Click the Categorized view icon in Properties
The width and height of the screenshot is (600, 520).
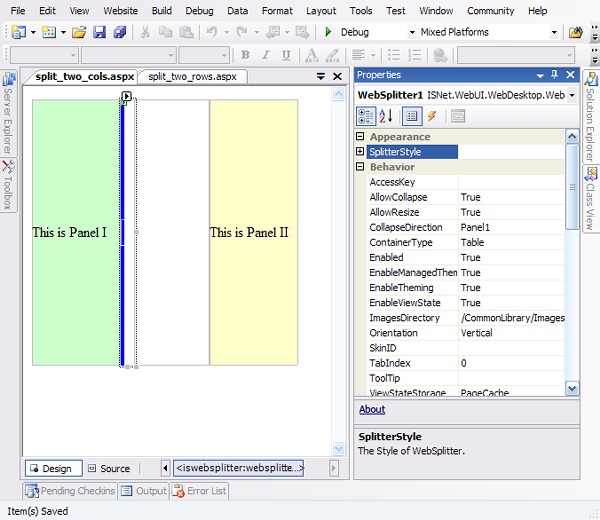pos(366,116)
